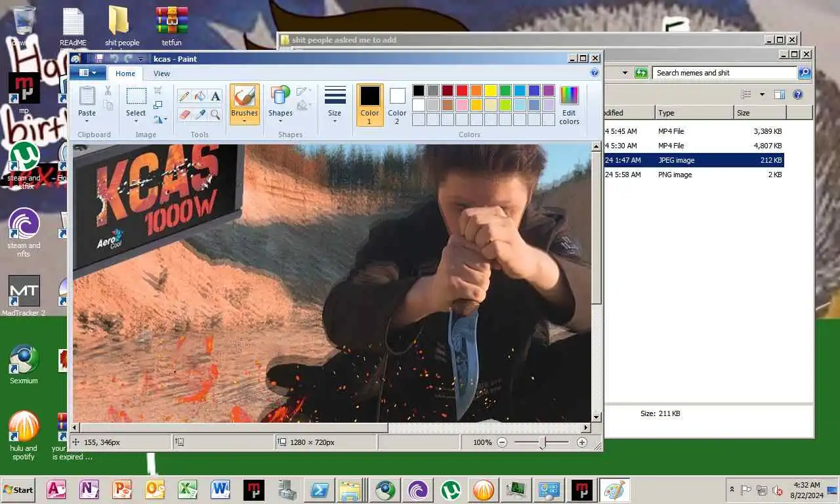Select the MP4 File 3,389 KB row

click(x=694, y=131)
